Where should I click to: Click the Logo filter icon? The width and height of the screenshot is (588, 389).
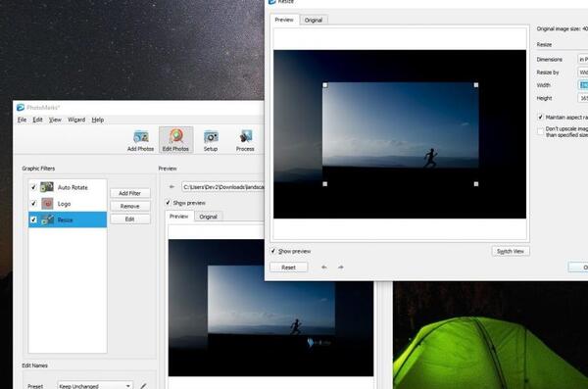(x=47, y=204)
